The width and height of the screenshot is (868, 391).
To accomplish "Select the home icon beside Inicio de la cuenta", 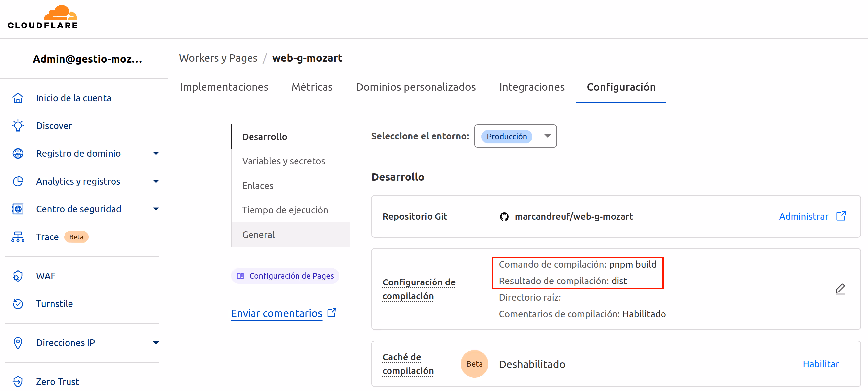I will click(18, 98).
